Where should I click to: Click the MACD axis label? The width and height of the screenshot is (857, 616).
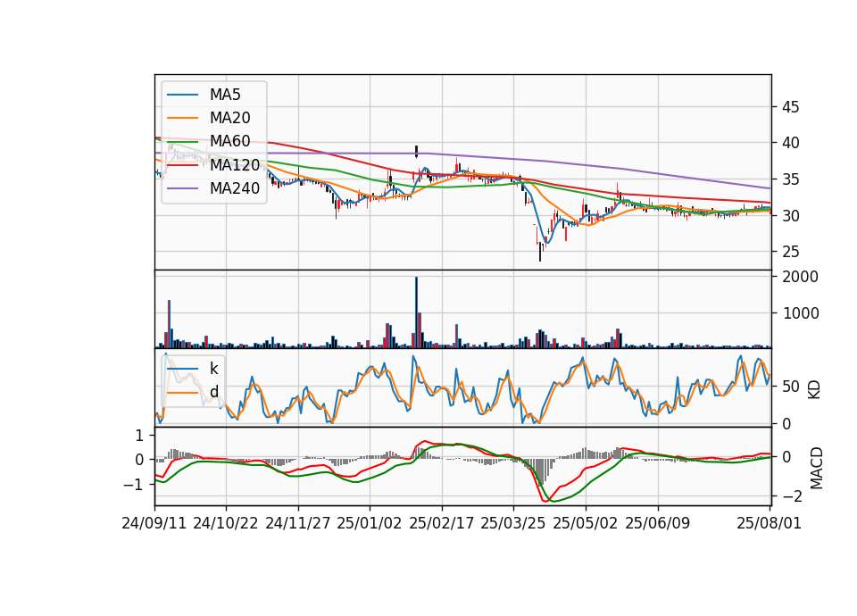[816, 468]
